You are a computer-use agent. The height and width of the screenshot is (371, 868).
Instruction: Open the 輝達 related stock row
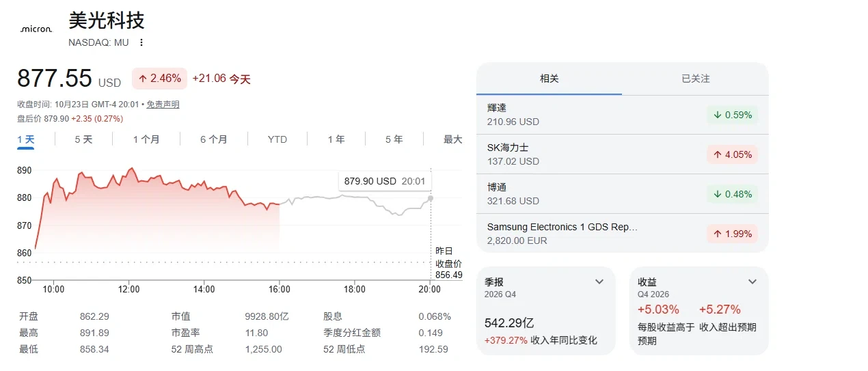coord(622,115)
